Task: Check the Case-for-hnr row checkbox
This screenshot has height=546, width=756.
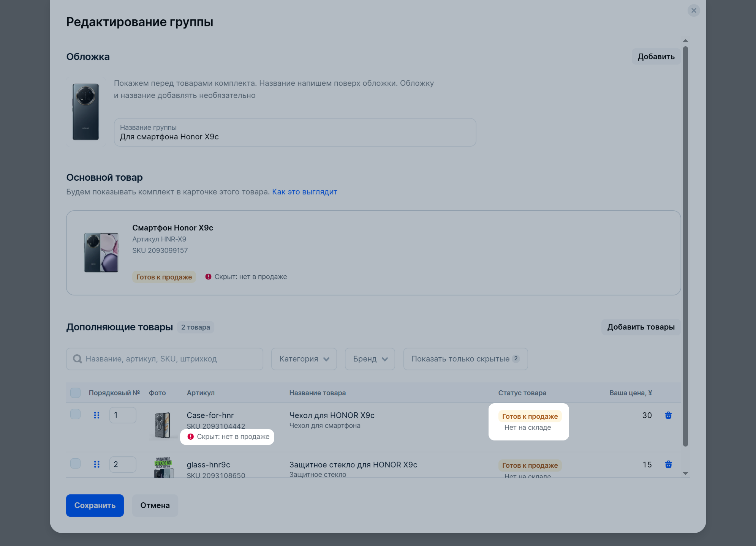Action: click(75, 414)
